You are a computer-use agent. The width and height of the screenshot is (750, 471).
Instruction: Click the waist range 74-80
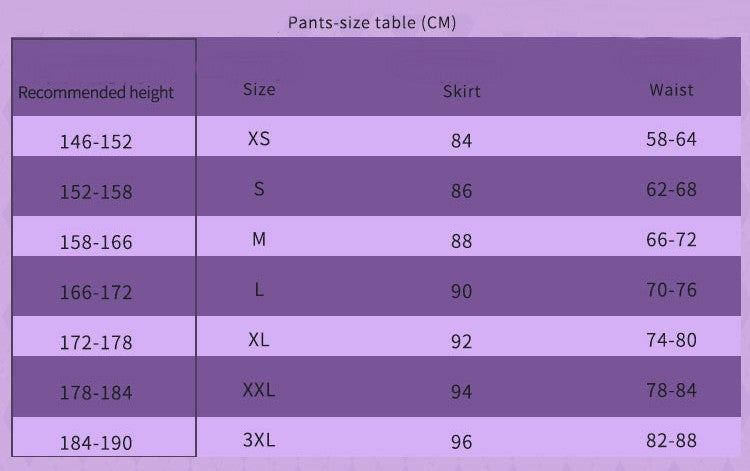[671, 340]
